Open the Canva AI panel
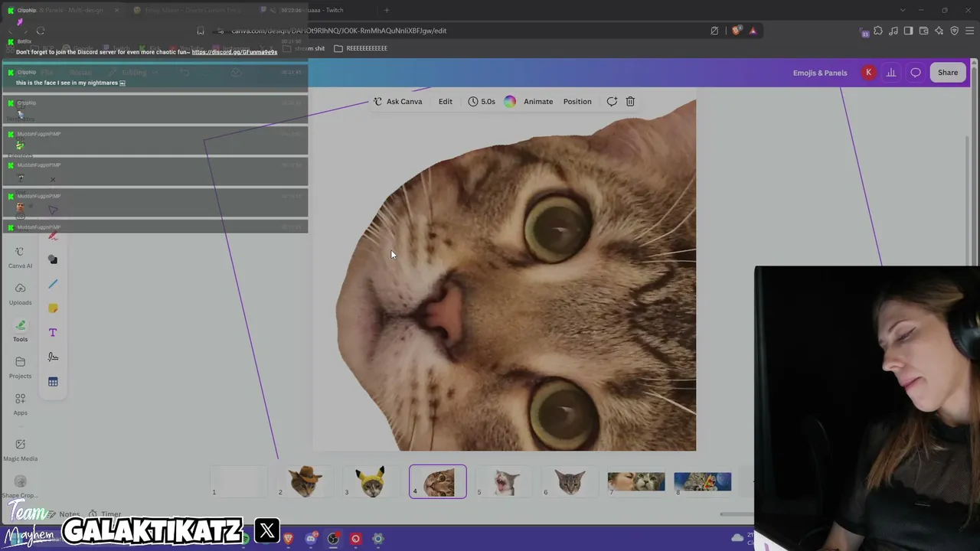Image resolution: width=980 pixels, height=551 pixels. click(20, 257)
